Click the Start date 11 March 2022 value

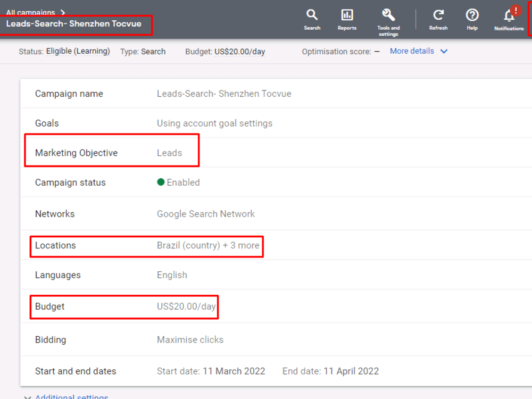211,371
